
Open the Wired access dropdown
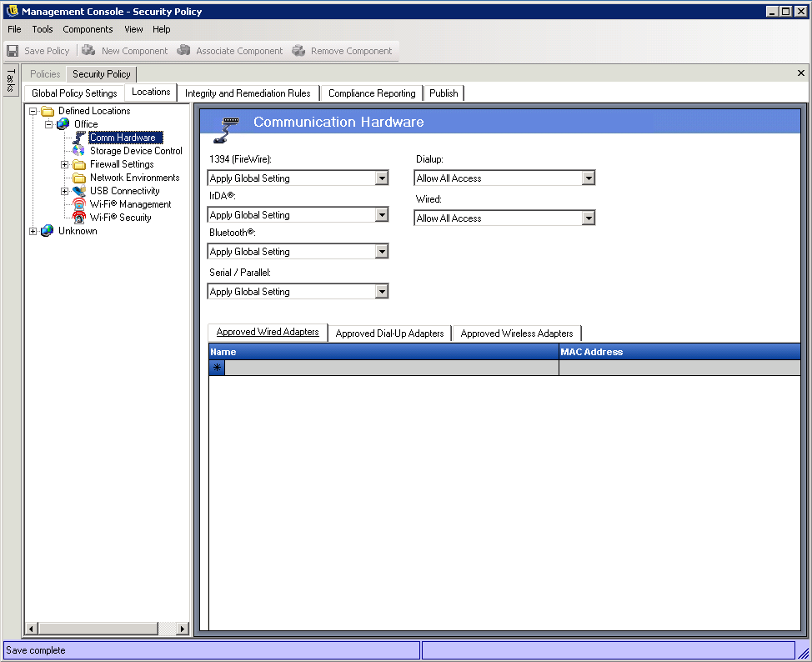pyautogui.click(x=589, y=218)
